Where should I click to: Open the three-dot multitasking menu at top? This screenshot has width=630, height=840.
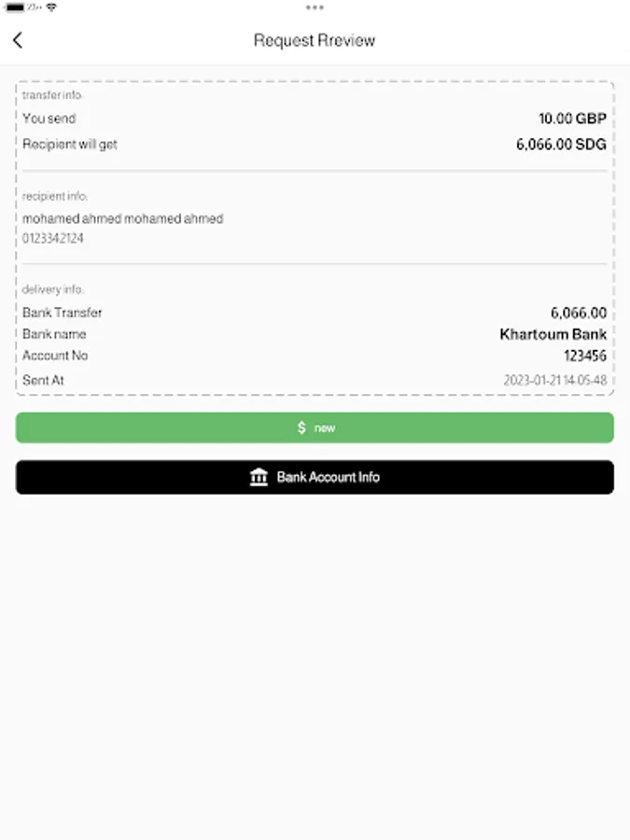pyautogui.click(x=315, y=7)
